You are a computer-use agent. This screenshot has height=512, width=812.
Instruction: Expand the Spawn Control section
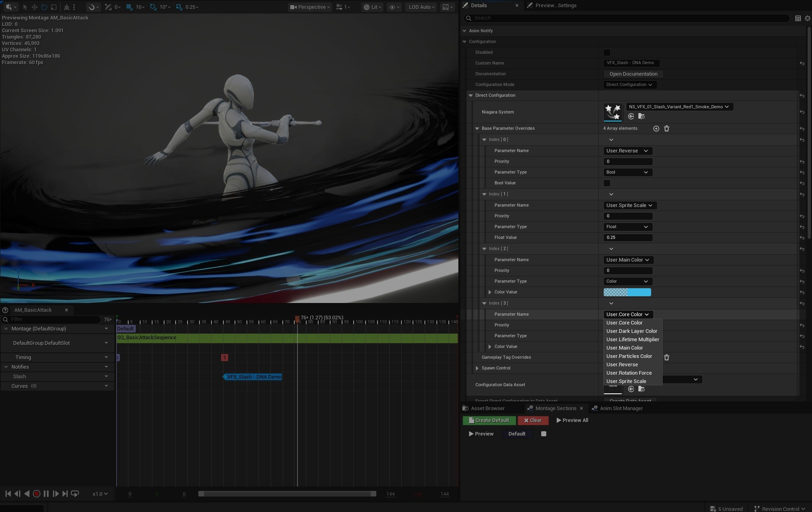click(x=477, y=368)
